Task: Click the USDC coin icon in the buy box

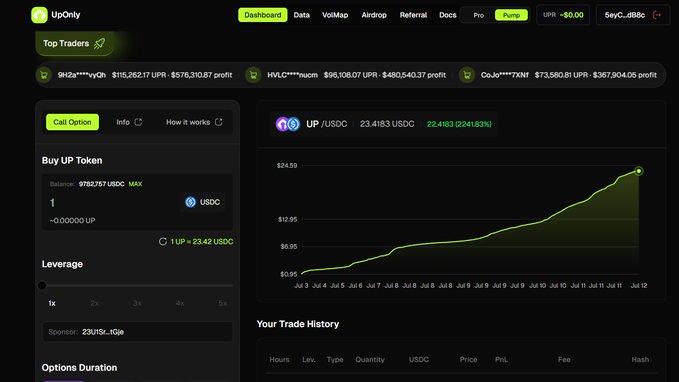Action: tap(191, 202)
